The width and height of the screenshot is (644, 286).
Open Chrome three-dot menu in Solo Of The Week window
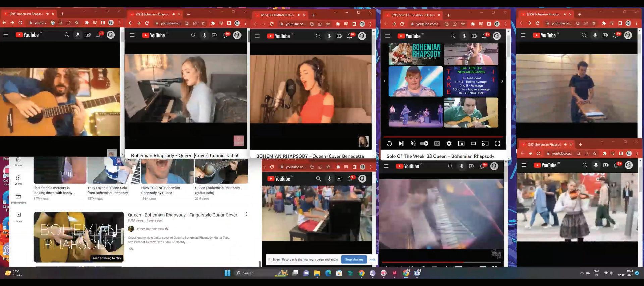pos(505,24)
